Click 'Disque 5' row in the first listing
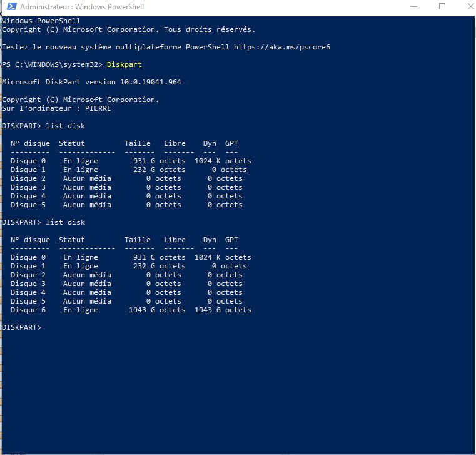Image resolution: width=476 pixels, height=455 pixels. click(x=28, y=205)
